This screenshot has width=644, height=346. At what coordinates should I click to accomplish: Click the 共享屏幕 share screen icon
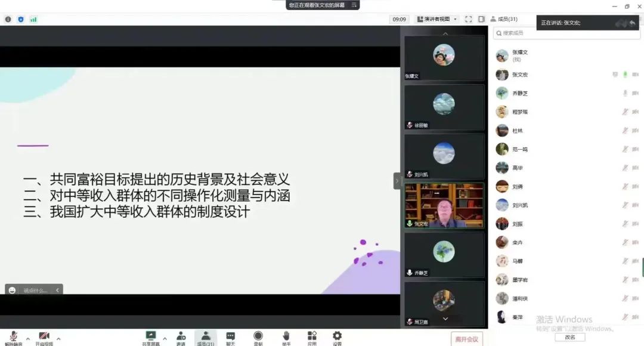pos(151,337)
